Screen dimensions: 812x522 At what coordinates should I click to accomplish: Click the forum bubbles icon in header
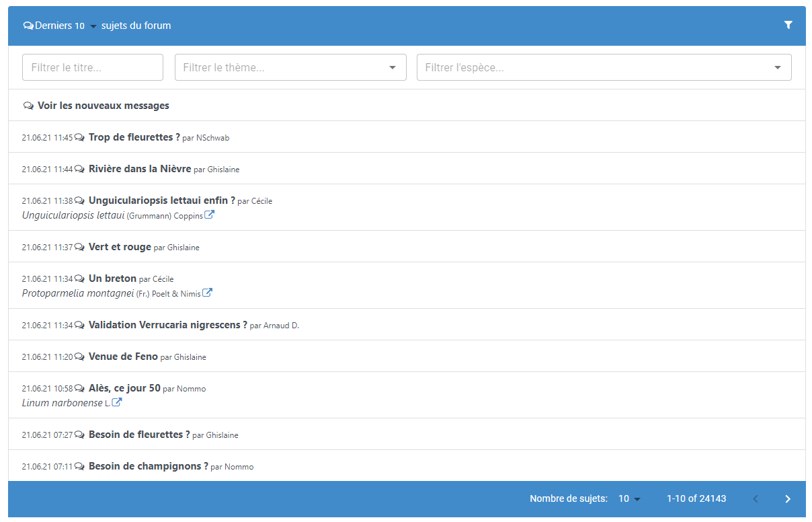(28, 26)
